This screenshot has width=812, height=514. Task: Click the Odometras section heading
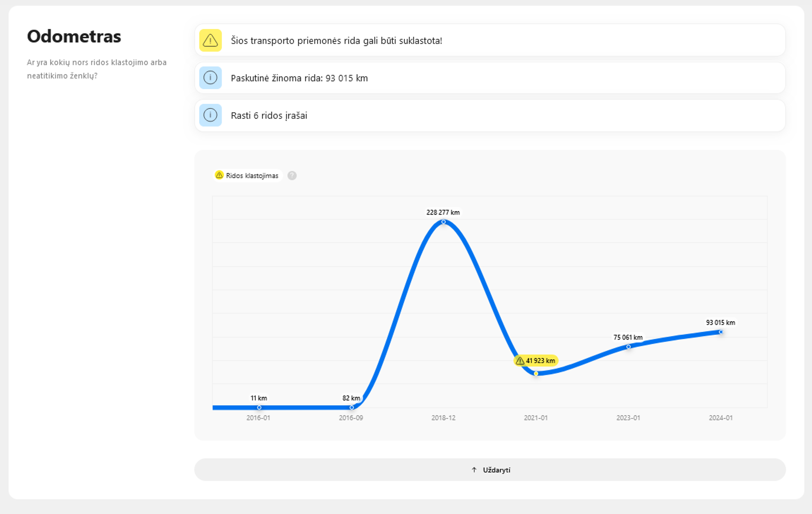click(x=74, y=36)
